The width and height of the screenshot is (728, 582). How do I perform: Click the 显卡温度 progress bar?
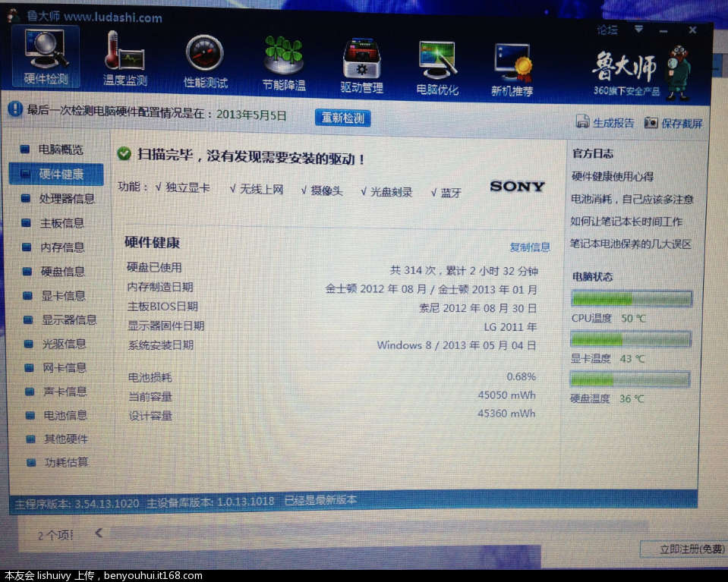[631, 339]
